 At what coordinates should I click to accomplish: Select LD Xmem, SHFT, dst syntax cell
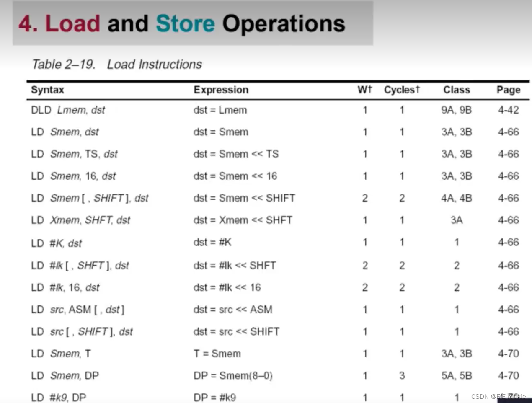coord(80,220)
